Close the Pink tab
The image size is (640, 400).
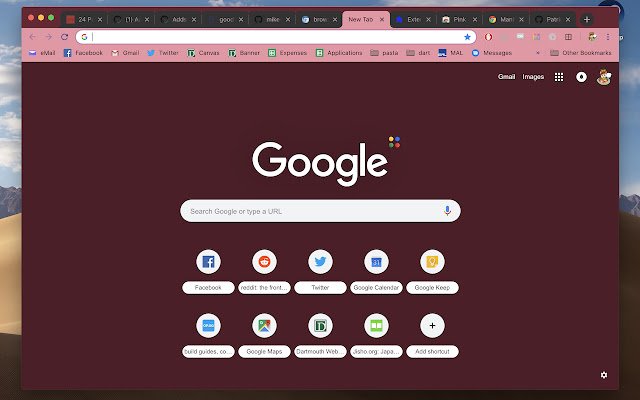pos(475,19)
